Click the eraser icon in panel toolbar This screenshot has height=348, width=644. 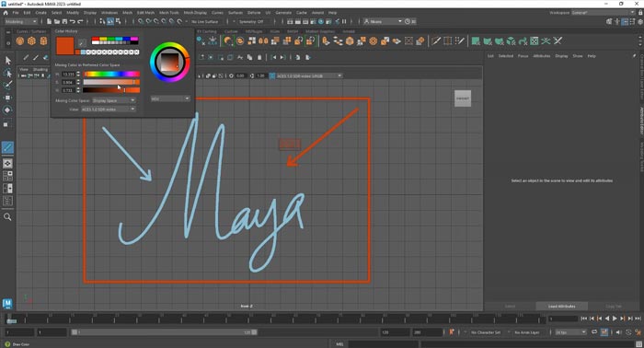coord(46,57)
